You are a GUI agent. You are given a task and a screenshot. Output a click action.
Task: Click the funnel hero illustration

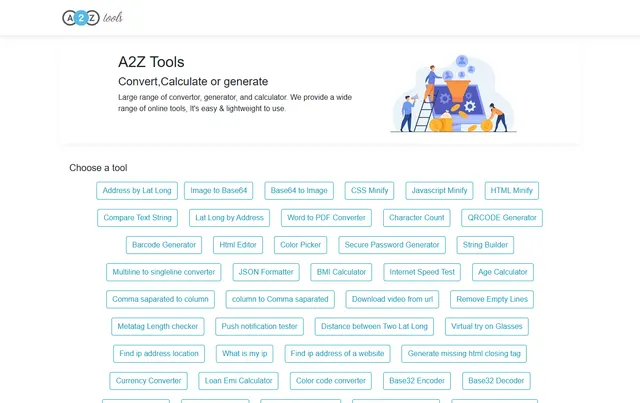(x=453, y=94)
